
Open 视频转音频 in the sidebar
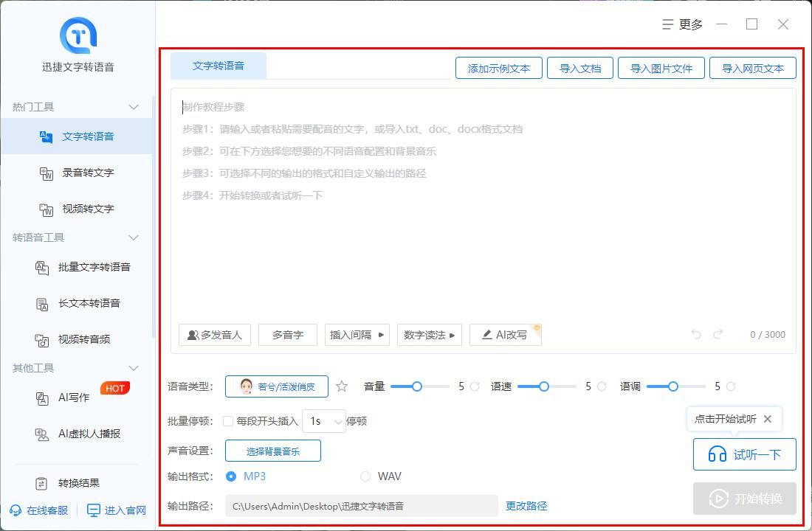(x=77, y=339)
